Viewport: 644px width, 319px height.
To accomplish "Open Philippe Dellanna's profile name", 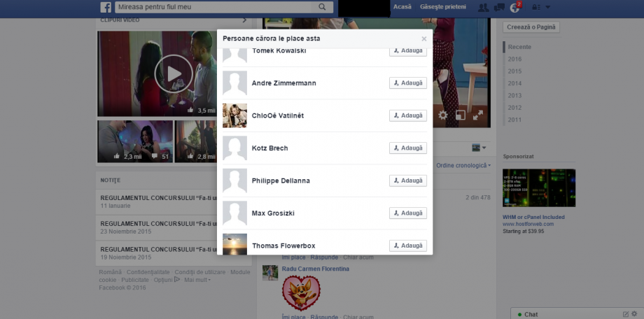I will click(x=281, y=180).
